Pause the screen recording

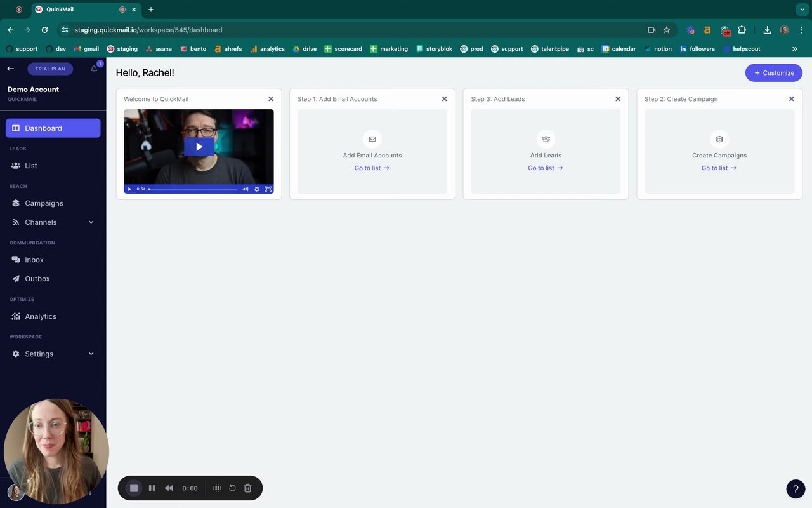152,488
